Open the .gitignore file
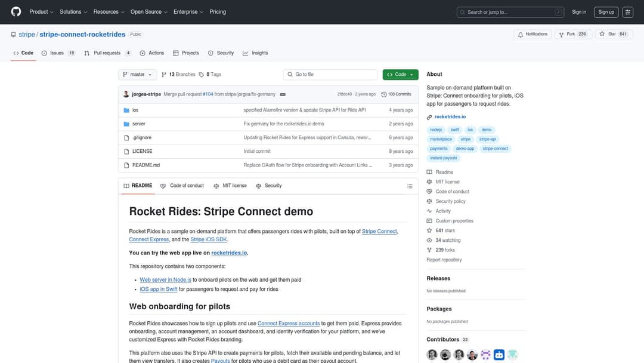644x363 pixels. (x=142, y=138)
